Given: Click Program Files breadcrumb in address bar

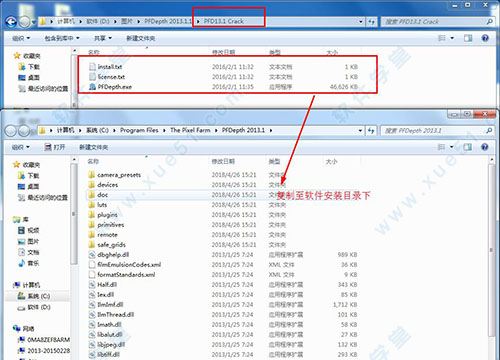Looking at the screenshot, I should (x=139, y=130).
